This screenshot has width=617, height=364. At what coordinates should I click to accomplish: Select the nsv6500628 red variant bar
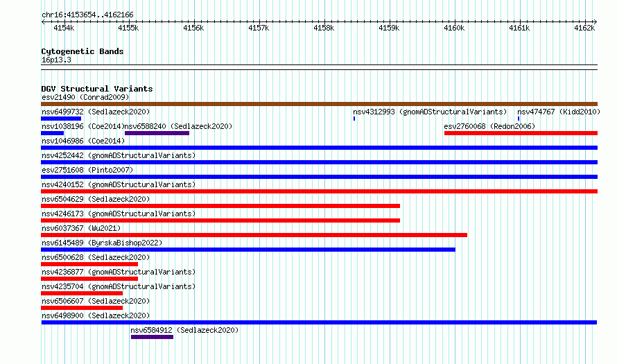click(x=89, y=264)
